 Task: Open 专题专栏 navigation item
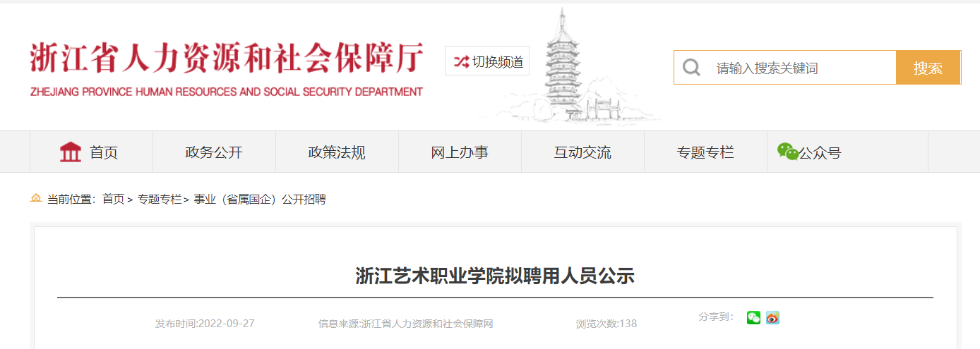pos(705,152)
